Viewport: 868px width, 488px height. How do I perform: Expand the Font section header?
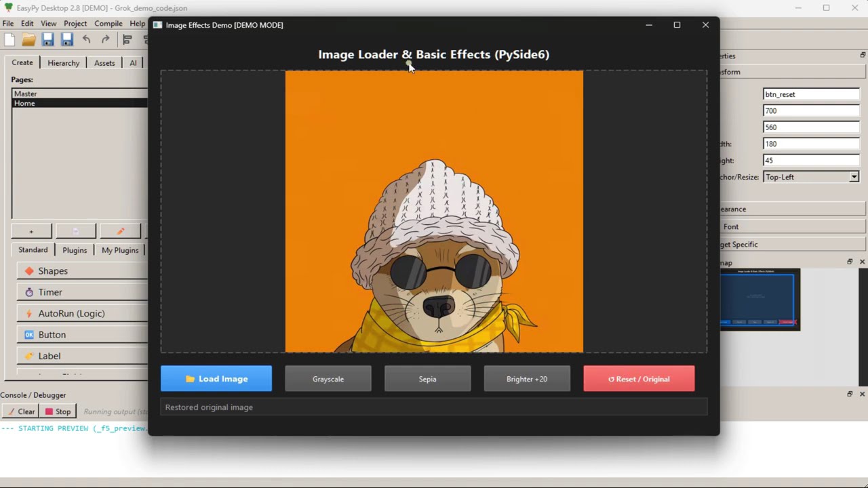coord(793,226)
